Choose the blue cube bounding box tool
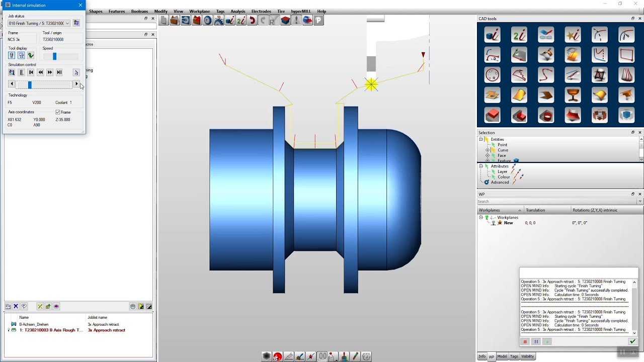The height and width of the screenshot is (362, 644). click(626, 115)
